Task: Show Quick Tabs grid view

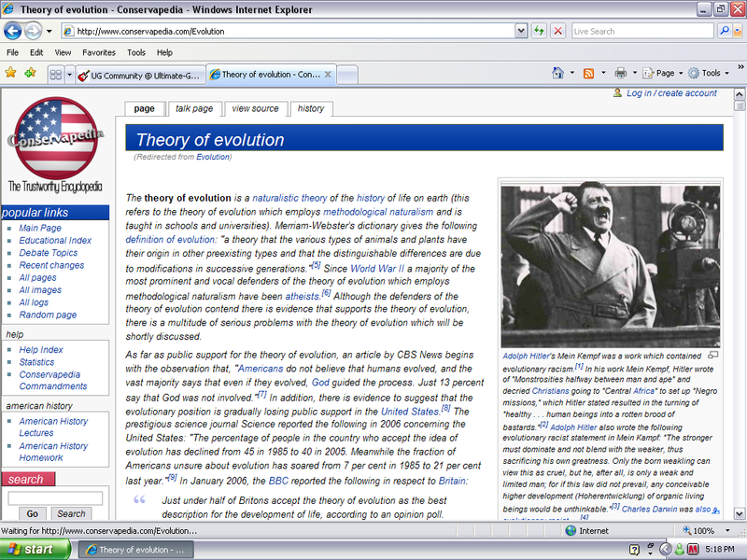Action: pos(56,75)
